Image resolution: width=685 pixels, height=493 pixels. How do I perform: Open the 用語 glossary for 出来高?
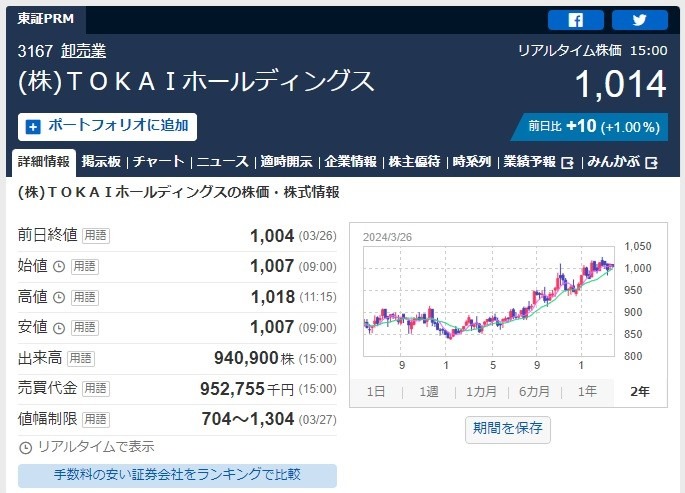point(81,359)
